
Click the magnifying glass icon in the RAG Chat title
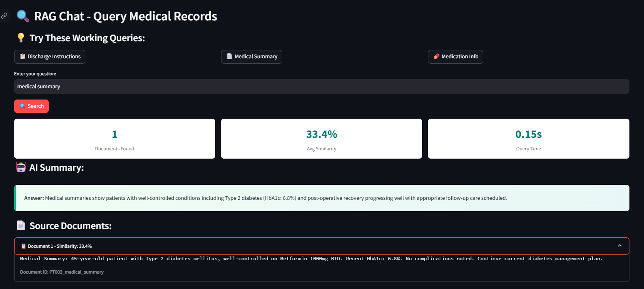point(22,16)
